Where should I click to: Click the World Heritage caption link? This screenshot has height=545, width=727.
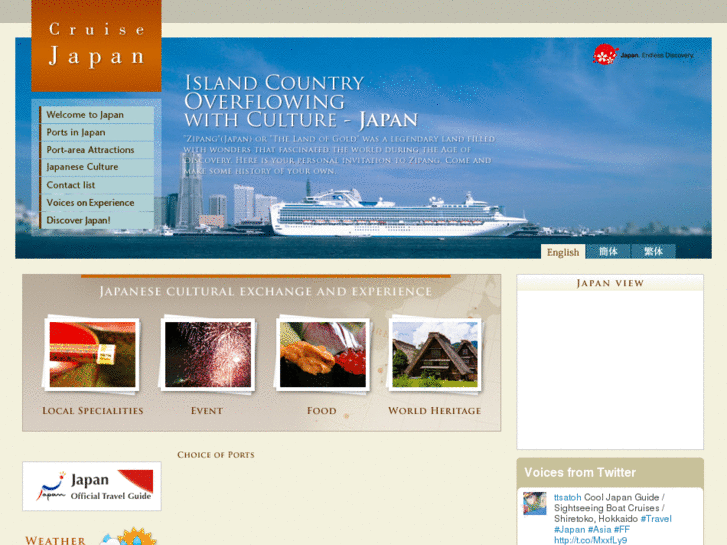point(434,411)
